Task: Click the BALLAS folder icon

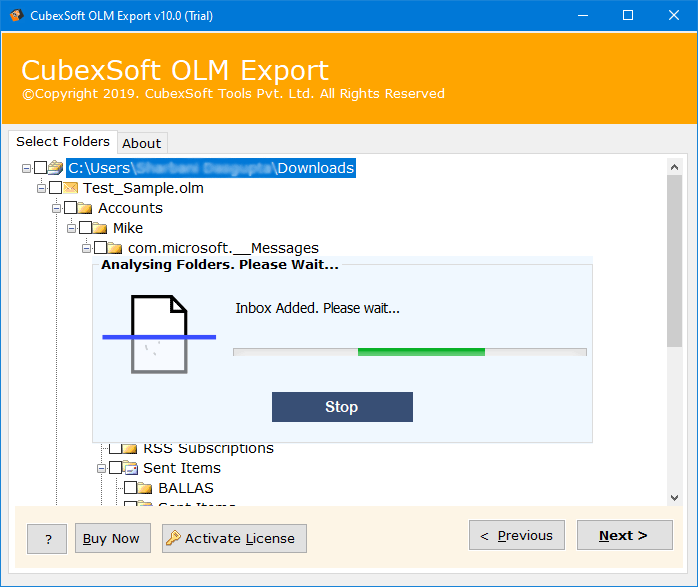Action: [x=145, y=488]
